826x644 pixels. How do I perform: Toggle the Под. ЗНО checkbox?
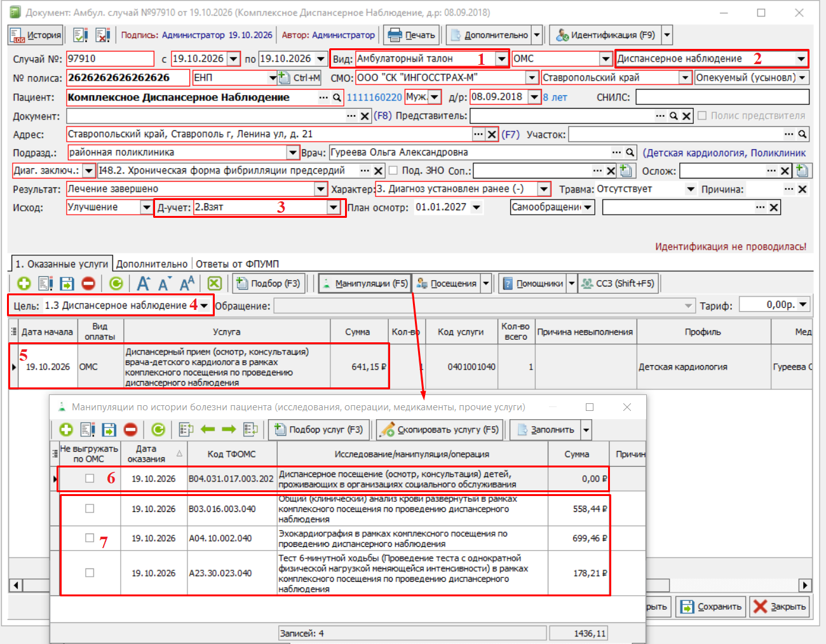[x=393, y=170]
